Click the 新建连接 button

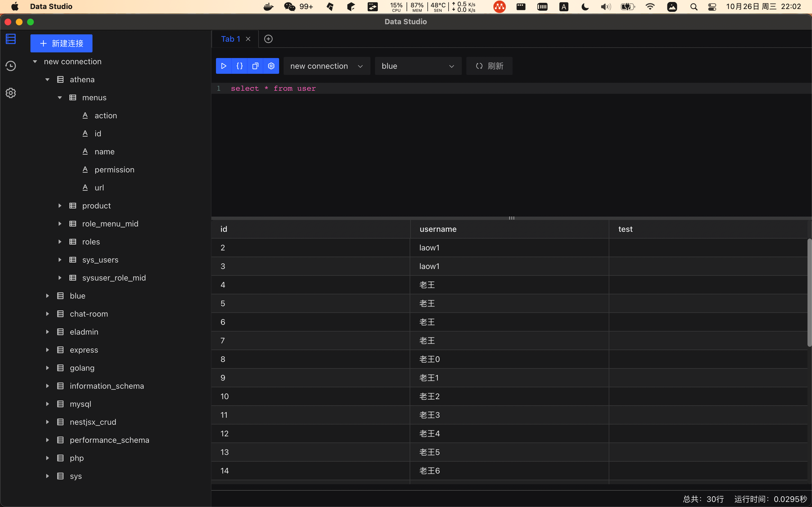tap(61, 43)
